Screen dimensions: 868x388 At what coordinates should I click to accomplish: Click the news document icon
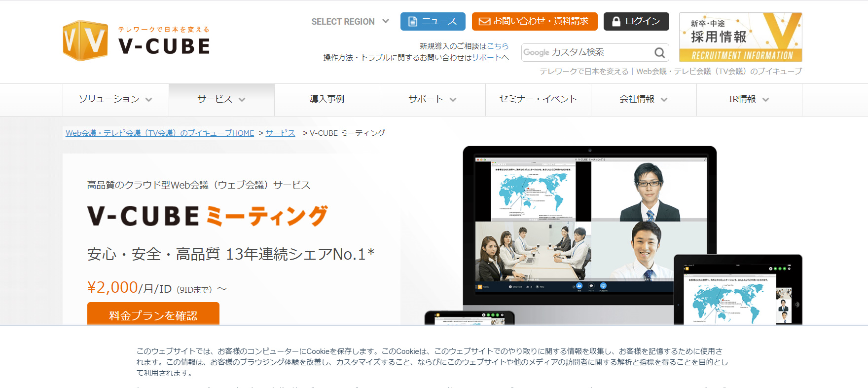(x=413, y=22)
